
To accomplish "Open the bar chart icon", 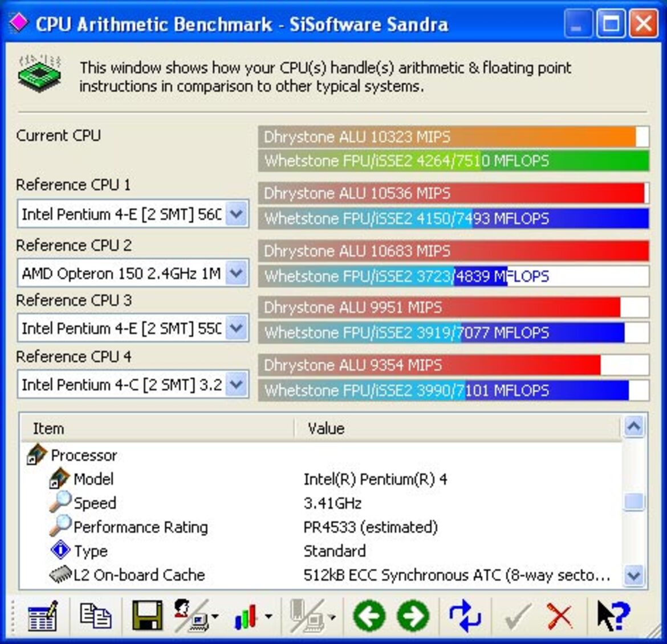I will 247,617.
